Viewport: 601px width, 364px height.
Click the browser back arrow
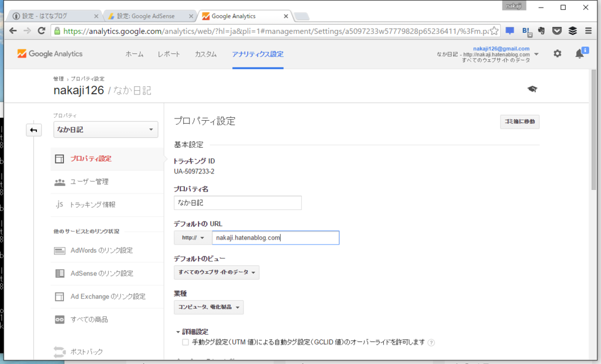coord(13,31)
